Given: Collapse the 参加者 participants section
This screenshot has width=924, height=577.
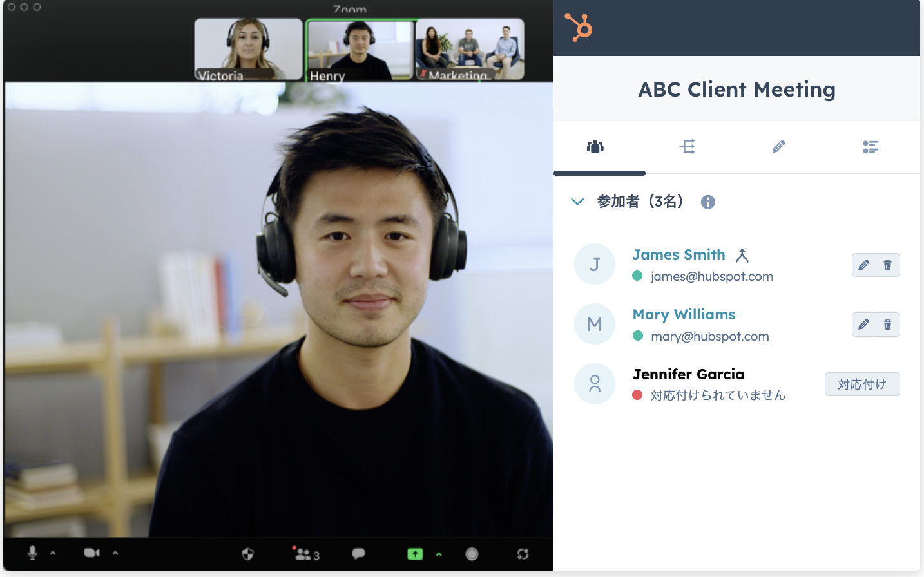Looking at the screenshot, I should [x=577, y=202].
